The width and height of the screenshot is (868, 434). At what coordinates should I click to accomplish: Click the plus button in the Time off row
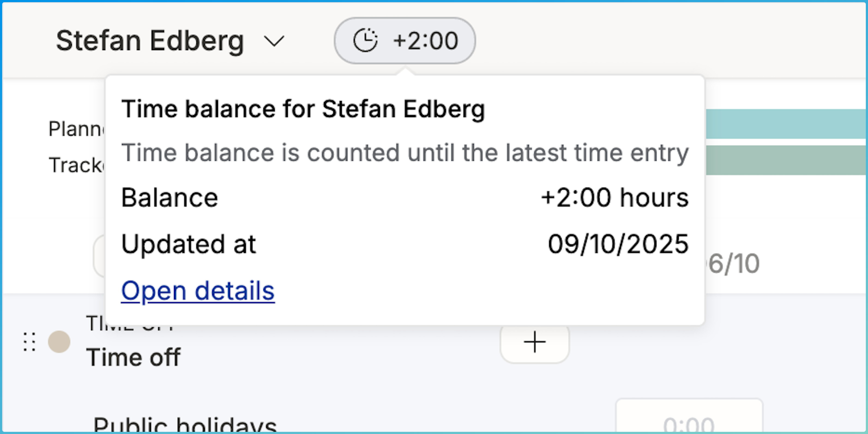pos(534,342)
